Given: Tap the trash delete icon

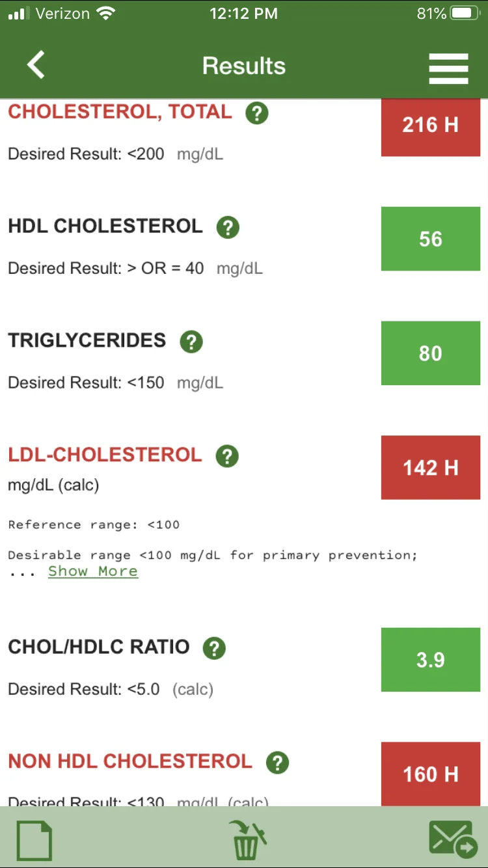Looking at the screenshot, I should coord(247,841).
